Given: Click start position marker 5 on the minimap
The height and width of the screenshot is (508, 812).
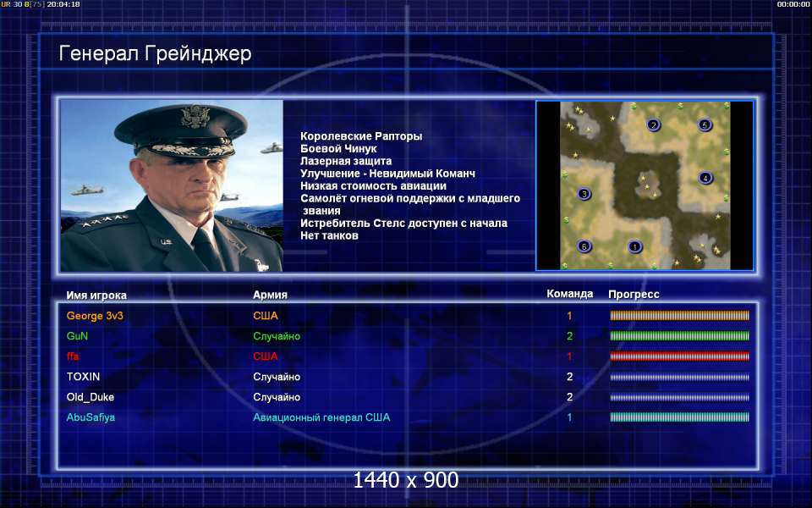Looking at the screenshot, I should (705, 125).
